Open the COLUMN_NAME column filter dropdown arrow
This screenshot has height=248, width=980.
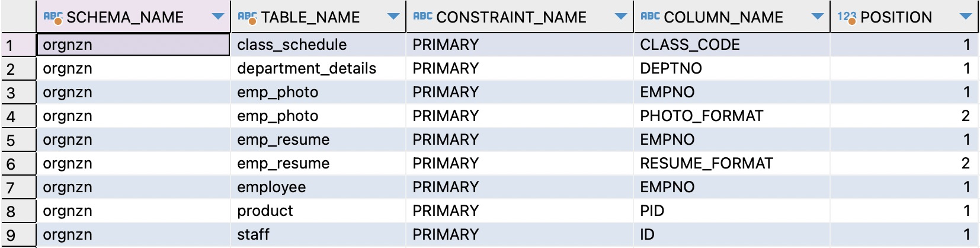coord(817,17)
